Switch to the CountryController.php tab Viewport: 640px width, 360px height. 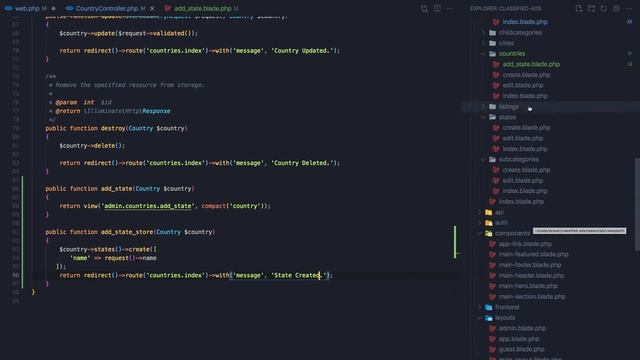click(x=107, y=8)
